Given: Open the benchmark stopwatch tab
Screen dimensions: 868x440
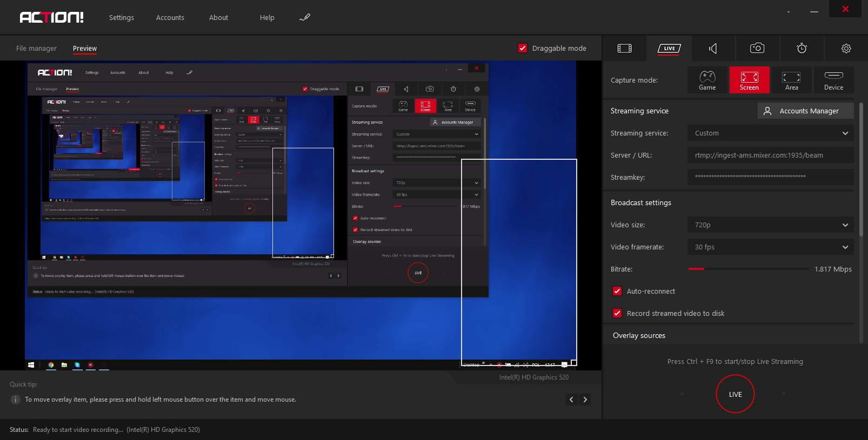Looking at the screenshot, I should click(802, 48).
